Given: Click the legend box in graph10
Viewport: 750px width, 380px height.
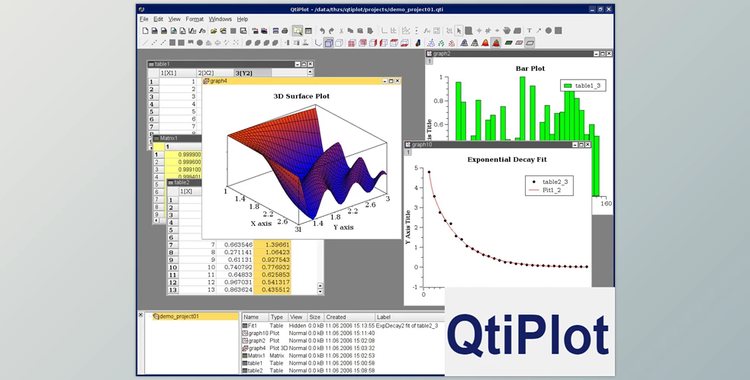Looking at the screenshot, I should point(550,186).
